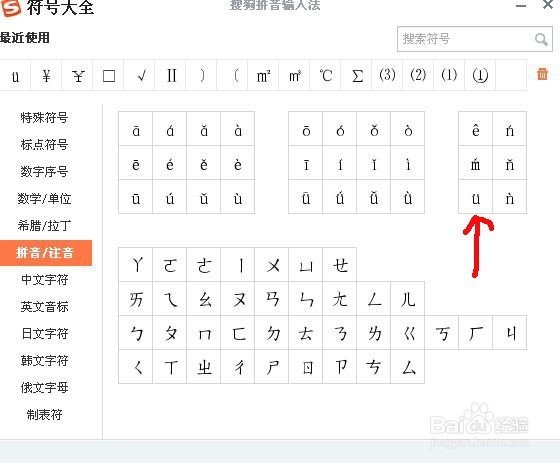This screenshot has height=463, width=560.
Task: Open the 韩文字符 category
Action: (44, 361)
